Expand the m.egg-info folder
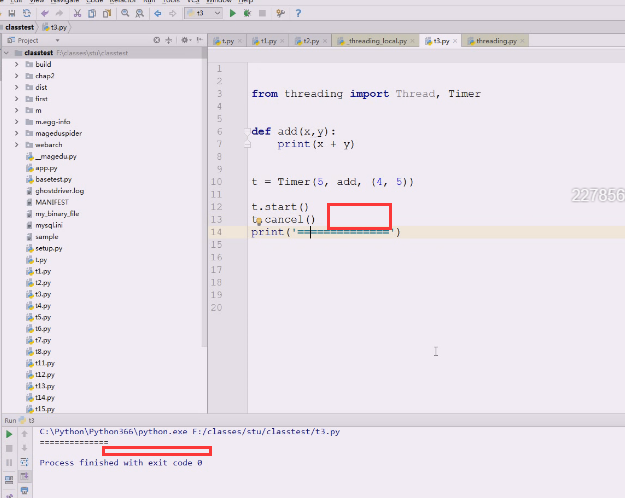This screenshot has width=625, height=498. (16, 122)
